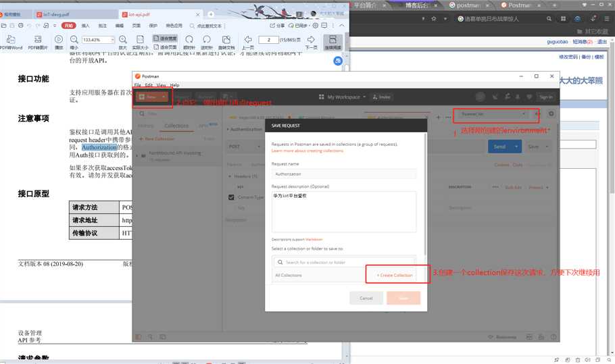Collapse the PDF reader ribbon chevron
Screen dimensions: 615x364
click(342, 26)
